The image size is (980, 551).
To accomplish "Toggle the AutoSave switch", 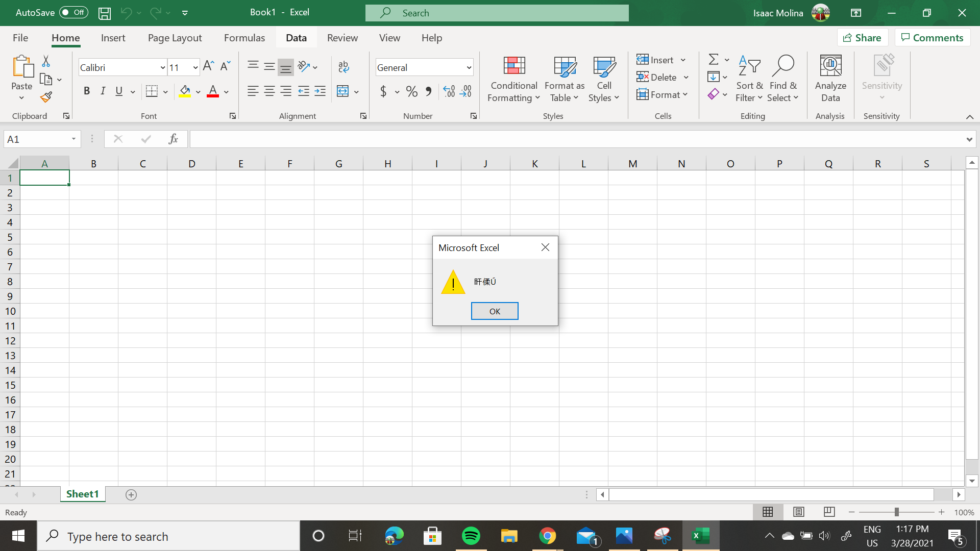I will pos(73,12).
